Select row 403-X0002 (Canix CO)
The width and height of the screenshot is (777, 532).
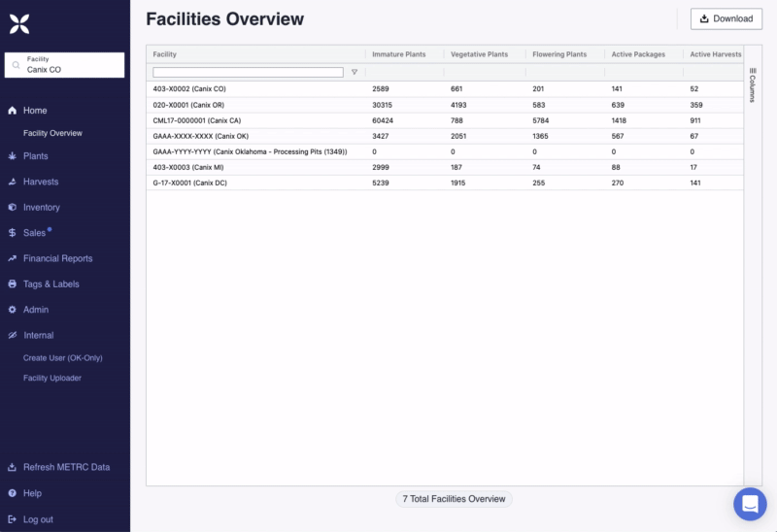(445, 89)
